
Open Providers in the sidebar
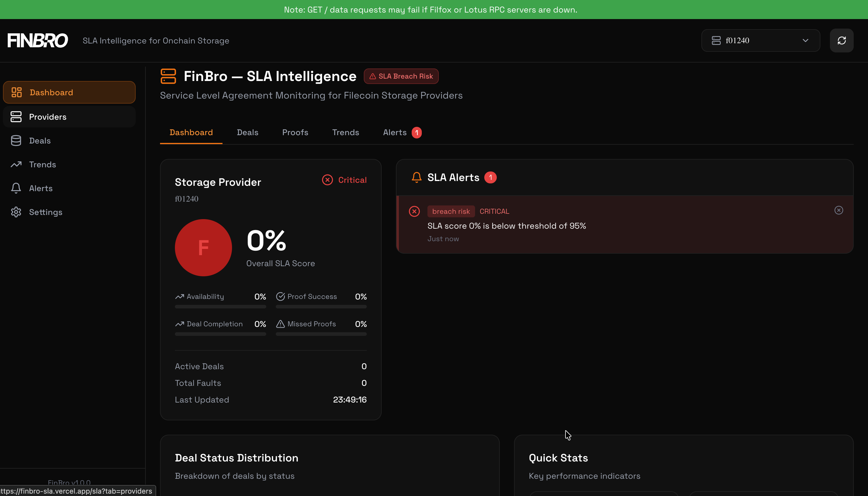pos(69,117)
